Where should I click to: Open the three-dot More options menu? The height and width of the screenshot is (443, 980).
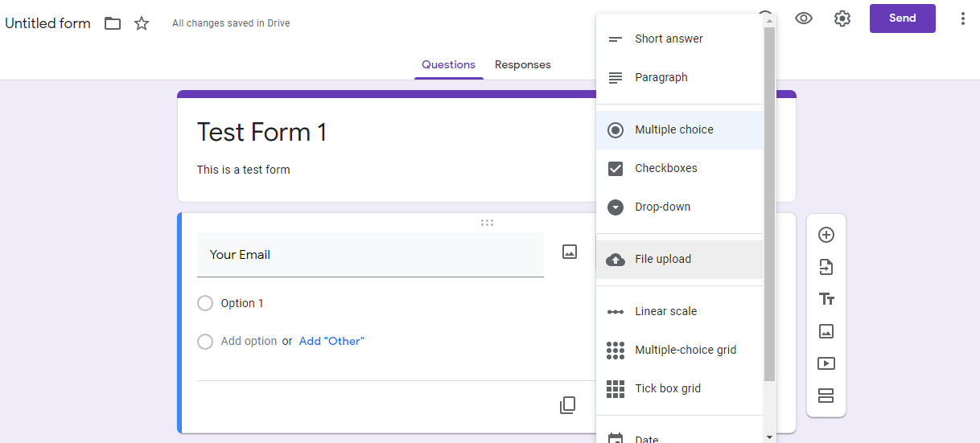pyautogui.click(x=962, y=18)
